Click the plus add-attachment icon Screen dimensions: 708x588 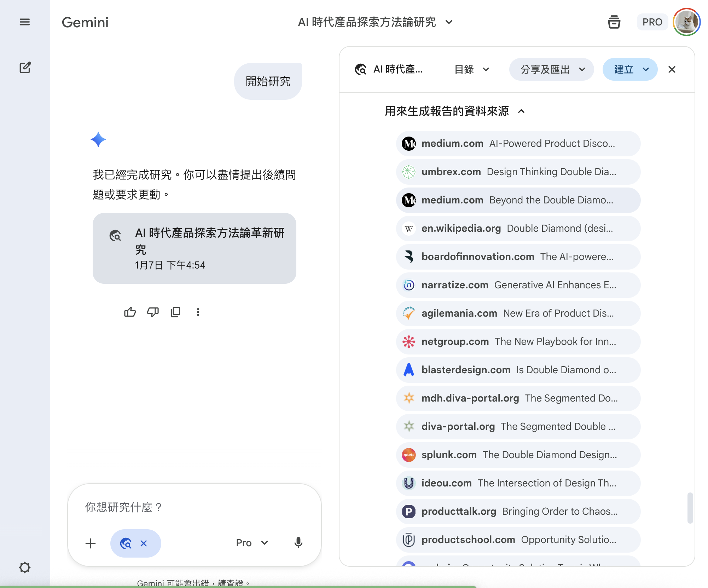coord(91,543)
